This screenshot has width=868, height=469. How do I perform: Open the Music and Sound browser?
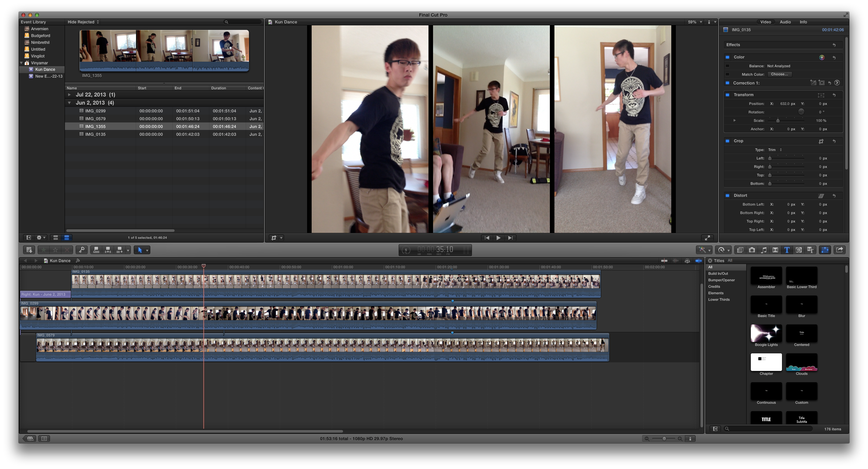(x=763, y=250)
